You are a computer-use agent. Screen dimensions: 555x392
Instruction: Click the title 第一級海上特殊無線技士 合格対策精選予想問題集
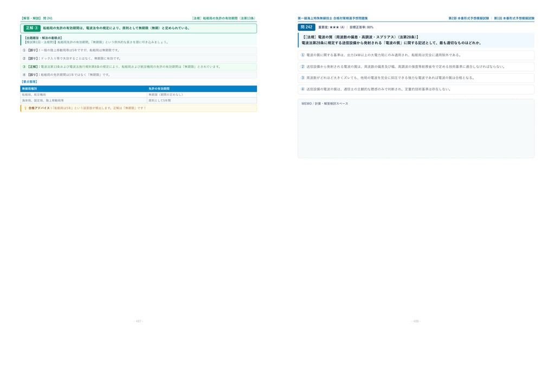click(x=333, y=18)
